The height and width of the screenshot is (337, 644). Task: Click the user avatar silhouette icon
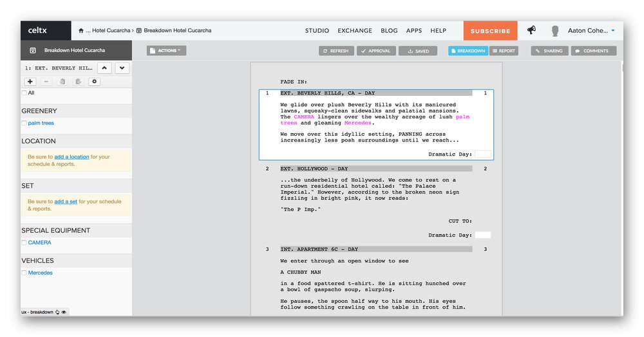(555, 31)
